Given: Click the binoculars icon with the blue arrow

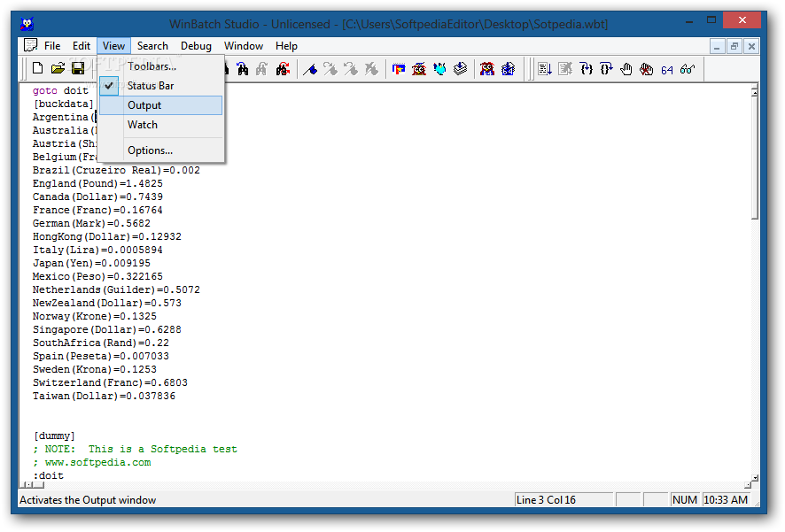Looking at the screenshot, I should (x=242, y=69).
